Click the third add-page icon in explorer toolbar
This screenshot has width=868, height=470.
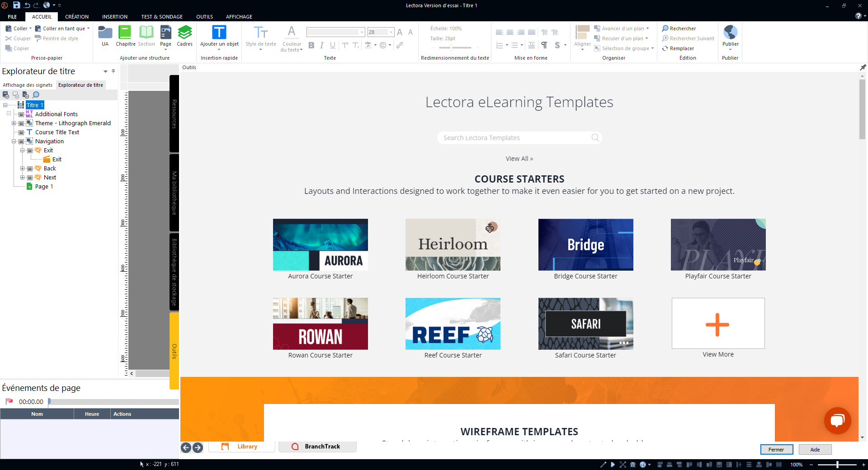click(x=26, y=95)
